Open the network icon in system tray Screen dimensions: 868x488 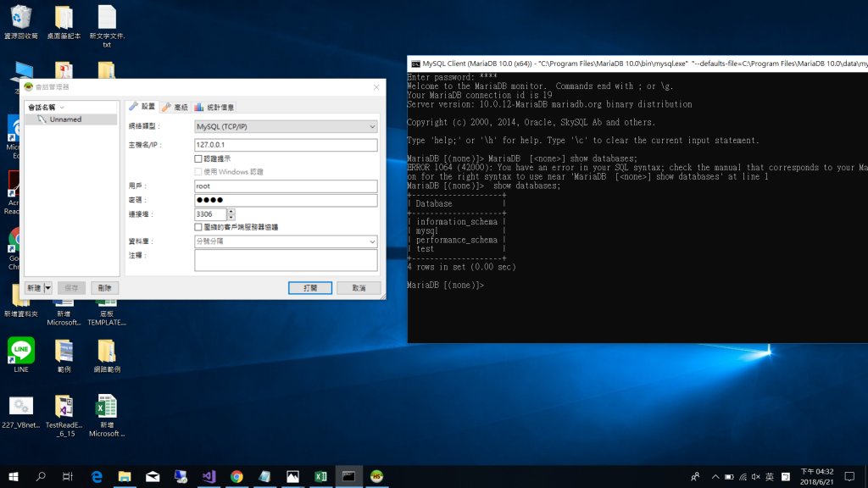743,477
